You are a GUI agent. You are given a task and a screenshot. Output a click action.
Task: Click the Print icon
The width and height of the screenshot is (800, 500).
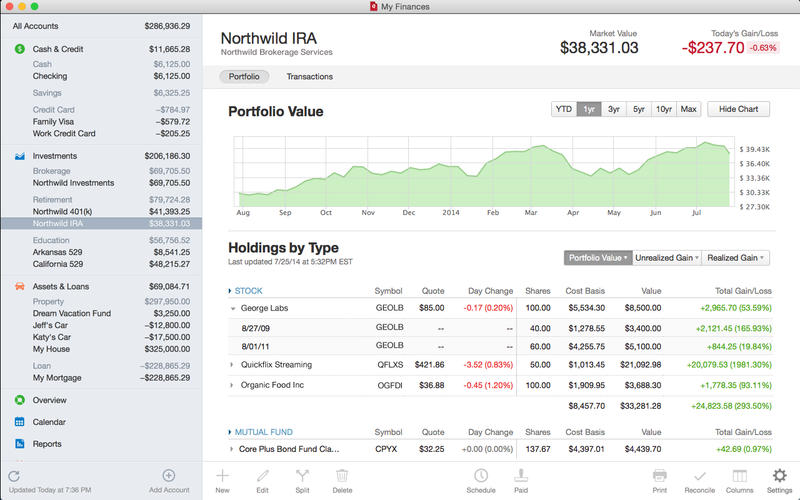(x=659, y=477)
